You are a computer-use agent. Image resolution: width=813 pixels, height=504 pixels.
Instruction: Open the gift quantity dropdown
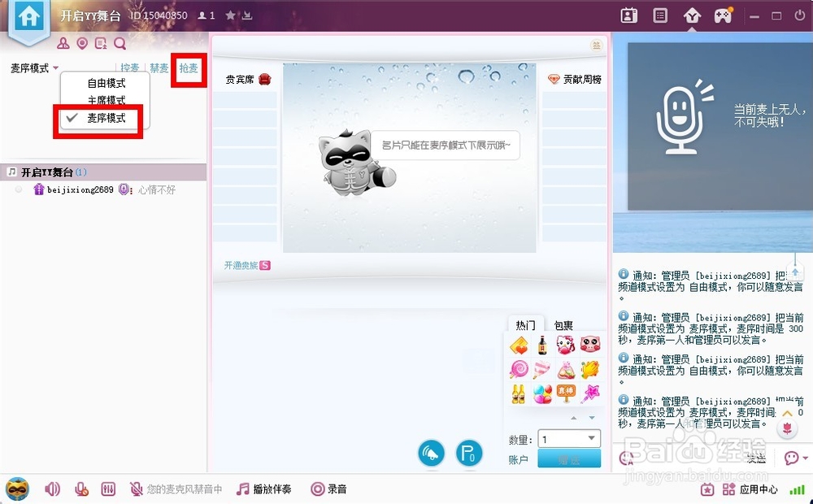tap(590, 437)
